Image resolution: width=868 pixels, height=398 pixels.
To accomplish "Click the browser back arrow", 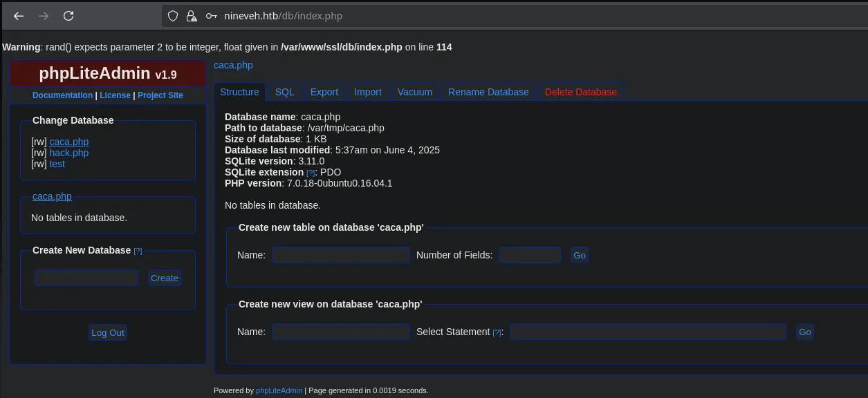I will 19,16.
